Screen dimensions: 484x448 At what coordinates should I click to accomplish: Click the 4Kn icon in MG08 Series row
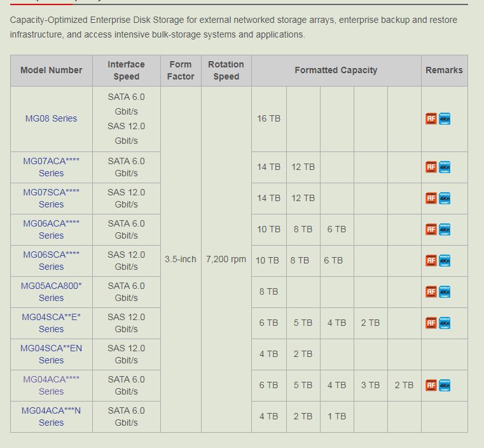pos(445,118)
